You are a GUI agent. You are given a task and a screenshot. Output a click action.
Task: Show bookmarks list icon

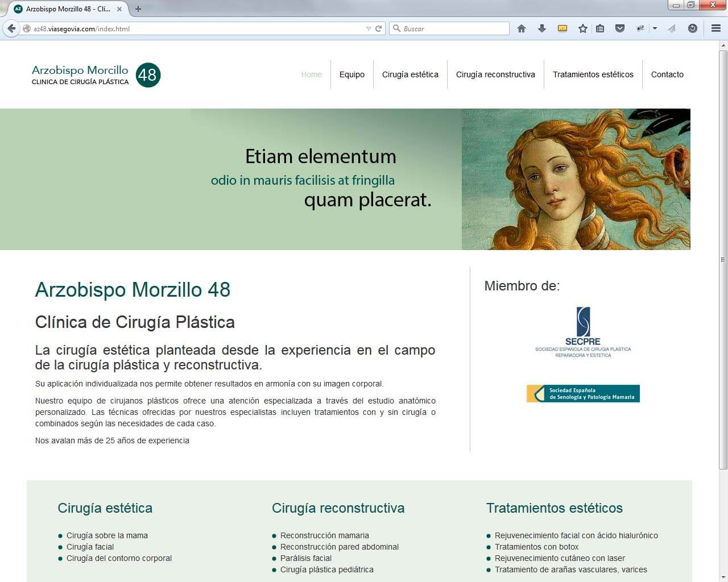[600, 28]
